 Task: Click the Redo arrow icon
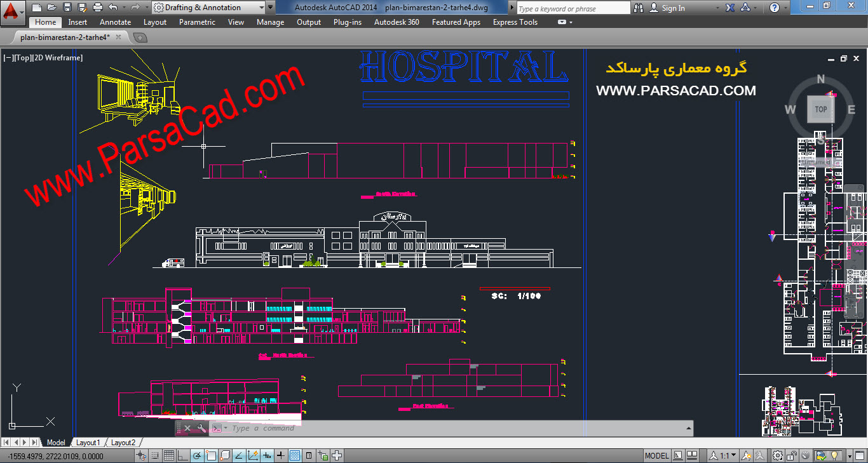tap(135, 8)
